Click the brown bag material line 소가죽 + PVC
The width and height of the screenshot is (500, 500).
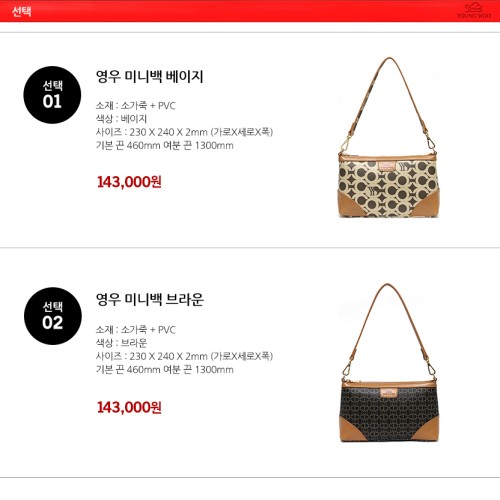point(136,330)
